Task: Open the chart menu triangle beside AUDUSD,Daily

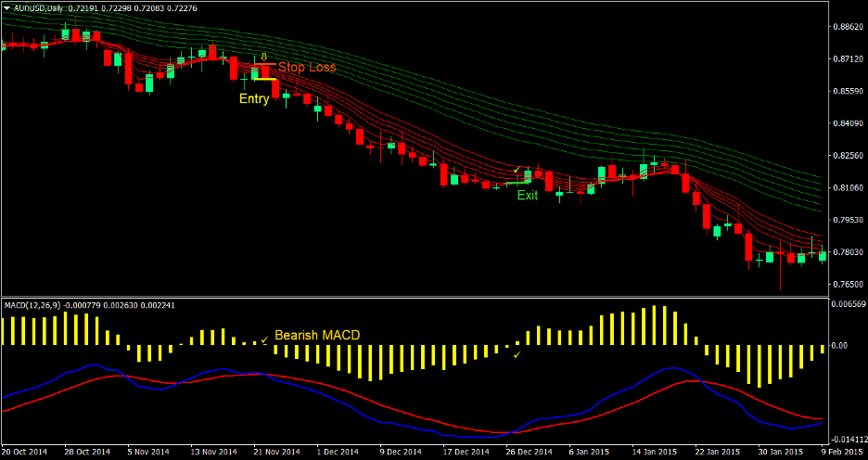Action: (7, 8)
